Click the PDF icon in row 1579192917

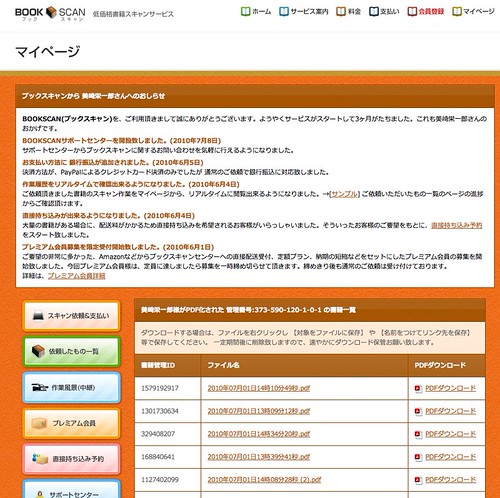pos(418,389)
